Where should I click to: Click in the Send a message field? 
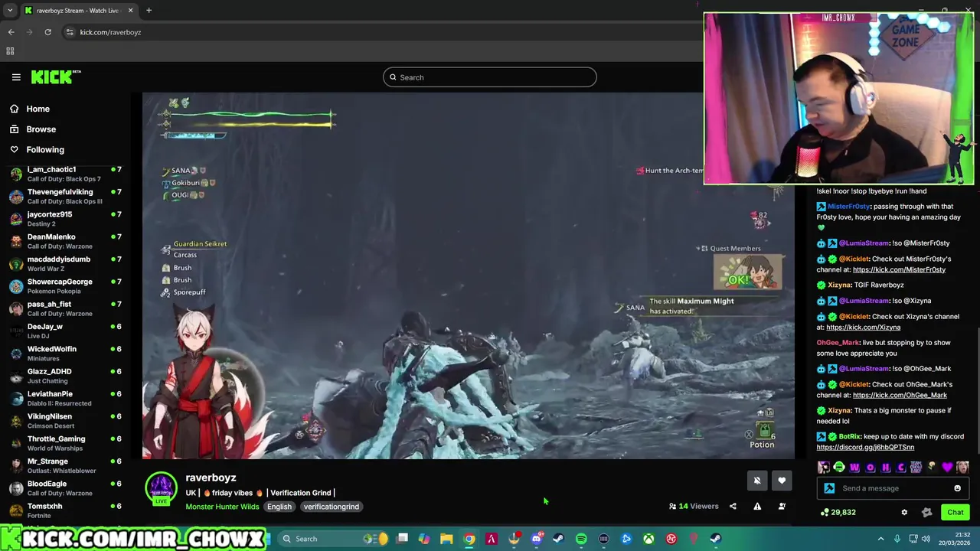pyautogui.click(x=892, y=488)
